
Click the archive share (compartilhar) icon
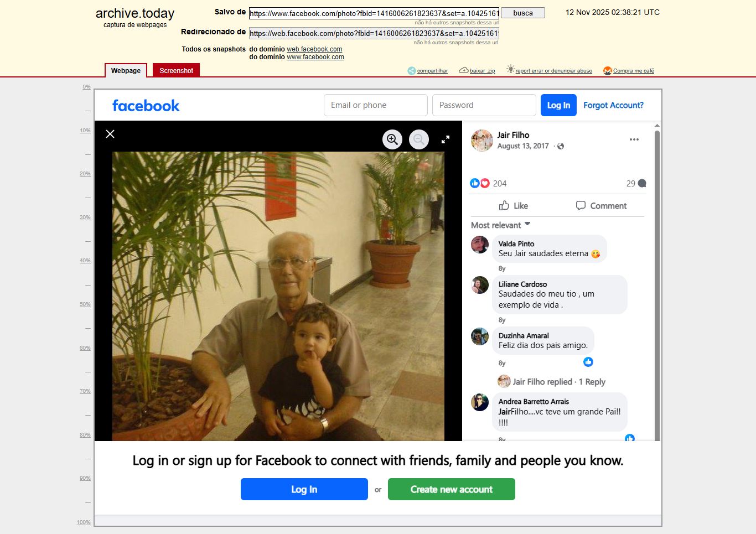coord(412,71)
